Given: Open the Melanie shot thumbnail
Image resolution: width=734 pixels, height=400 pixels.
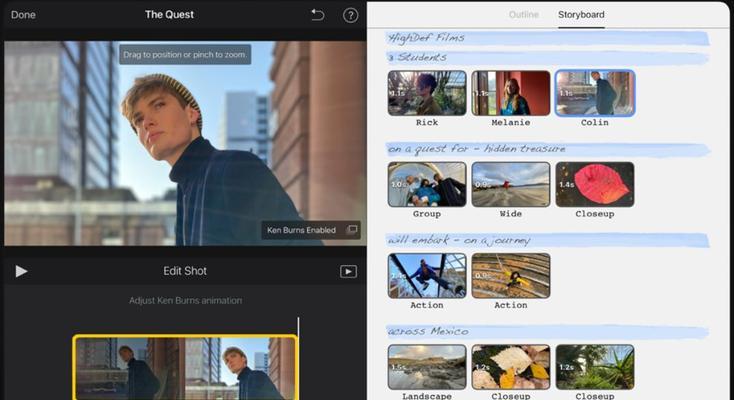Looking at the screenshot, I should (x=511, y=93).
